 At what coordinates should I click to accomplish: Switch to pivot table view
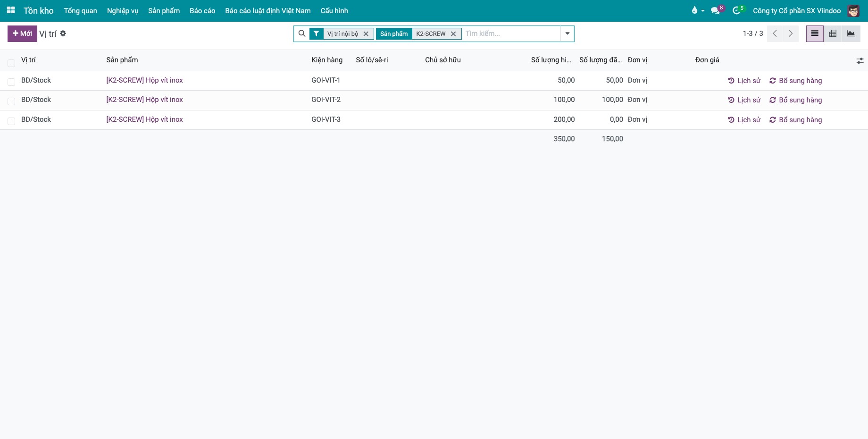[833, 34]
